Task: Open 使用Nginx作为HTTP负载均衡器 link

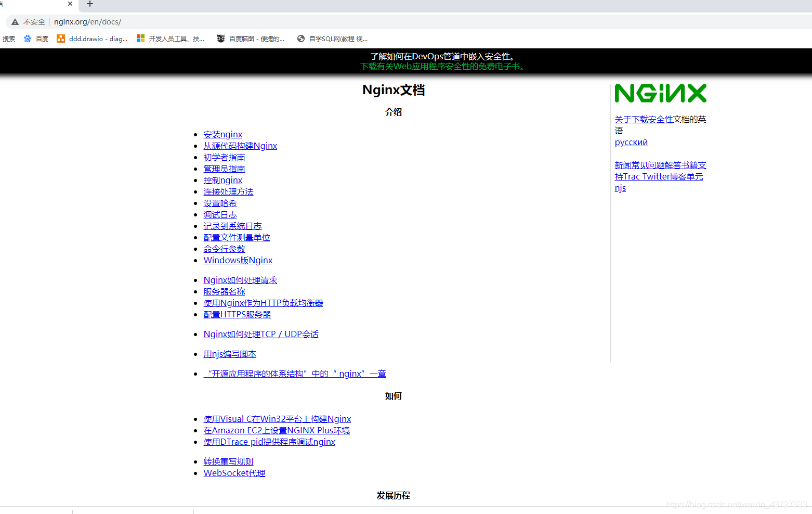Action: (x=263, y=303)
